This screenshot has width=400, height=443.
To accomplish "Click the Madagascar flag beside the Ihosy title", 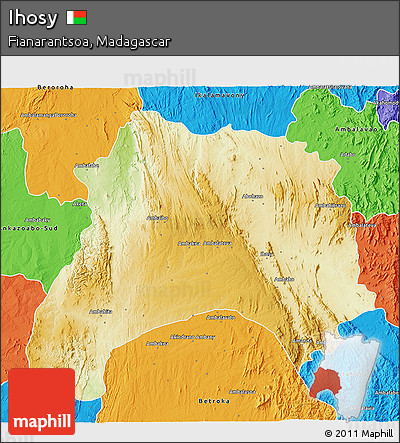I will click(x=76, y=17).
